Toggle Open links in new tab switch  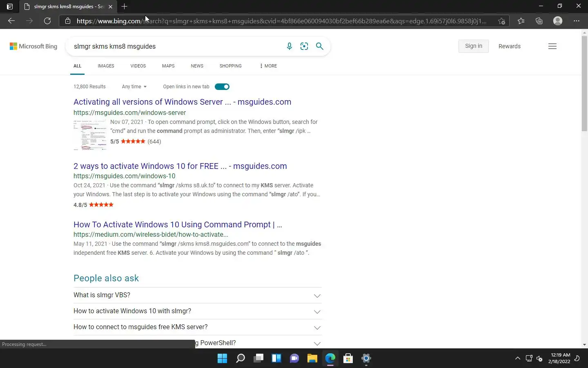[222, 87]
